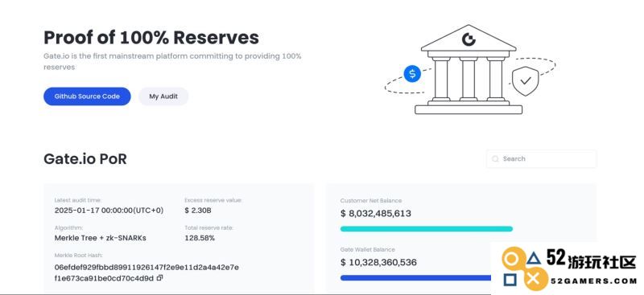Click the teal Customer Net Balance bar
Screen dimensions: 644x295
(427, 229)
